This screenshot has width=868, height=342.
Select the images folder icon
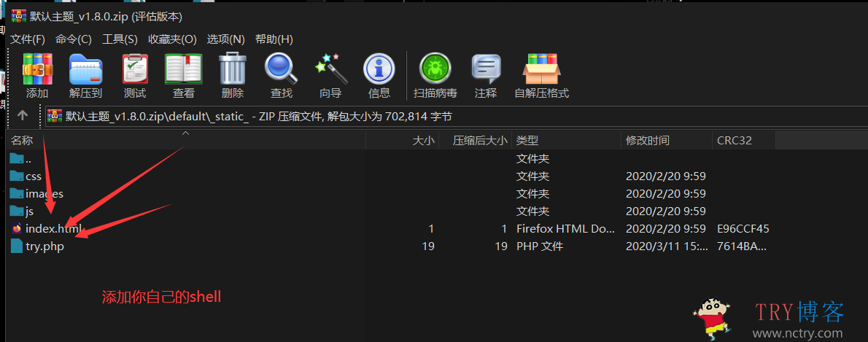pos(17,194)
